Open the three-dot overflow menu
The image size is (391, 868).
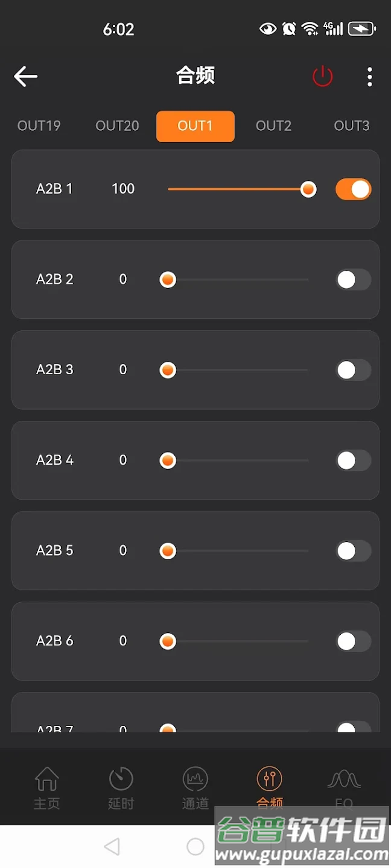369,77
